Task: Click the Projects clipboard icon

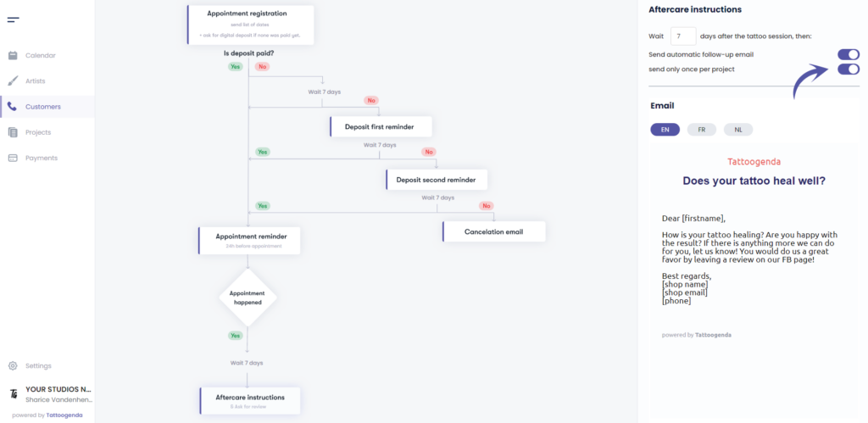Action: click(x=13, y=132)
